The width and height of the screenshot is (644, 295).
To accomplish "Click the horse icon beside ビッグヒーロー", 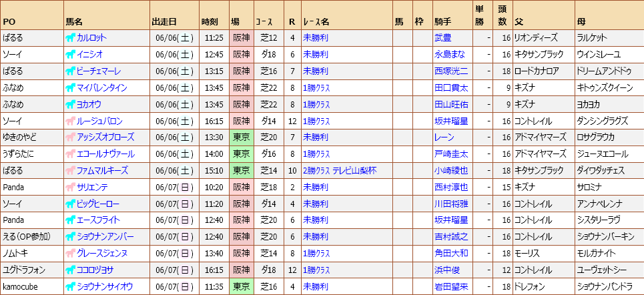I will pyautogui.click(x=70, y=204).
